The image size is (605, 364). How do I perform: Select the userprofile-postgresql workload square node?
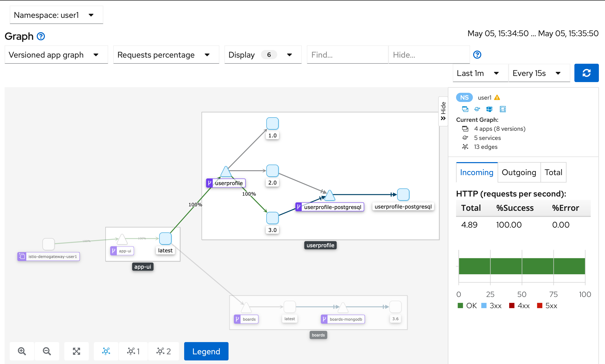click(403, 195)
